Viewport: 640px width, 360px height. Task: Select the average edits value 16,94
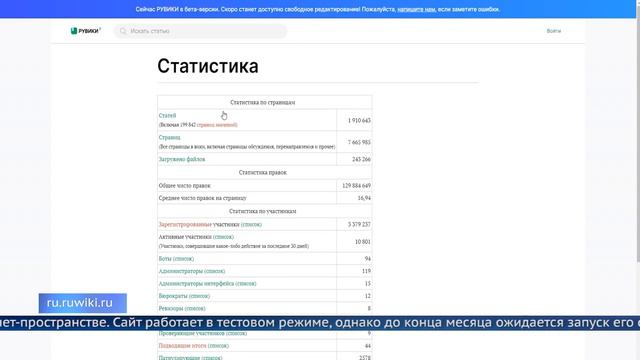(364, 198)
